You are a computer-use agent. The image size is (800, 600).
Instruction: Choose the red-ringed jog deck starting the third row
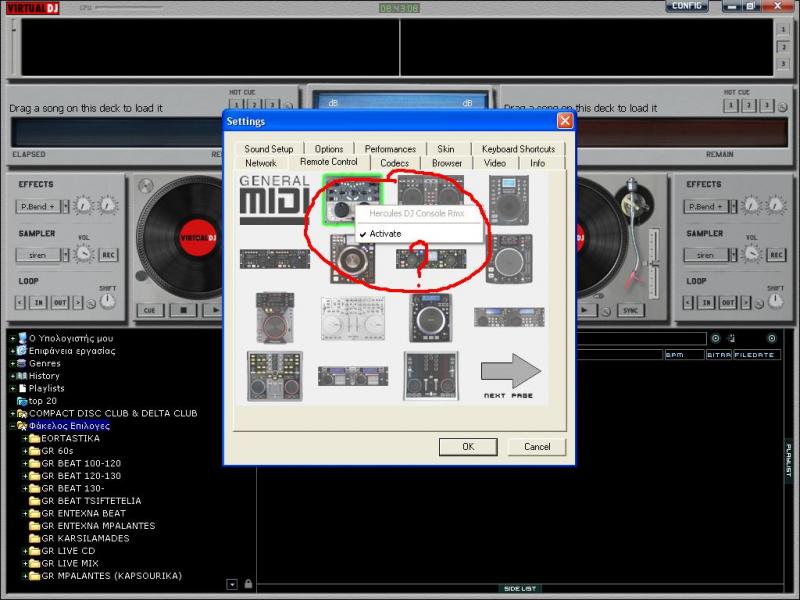[274, 317]
